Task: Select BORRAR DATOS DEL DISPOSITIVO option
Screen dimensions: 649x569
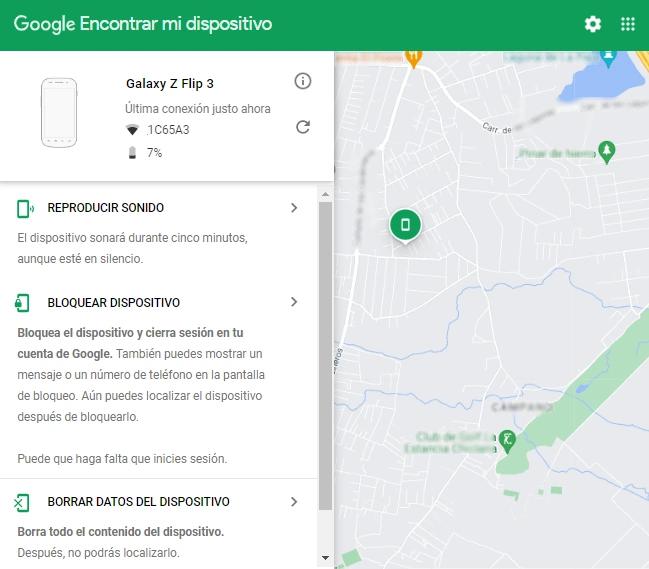Action: tap(138, 502)
